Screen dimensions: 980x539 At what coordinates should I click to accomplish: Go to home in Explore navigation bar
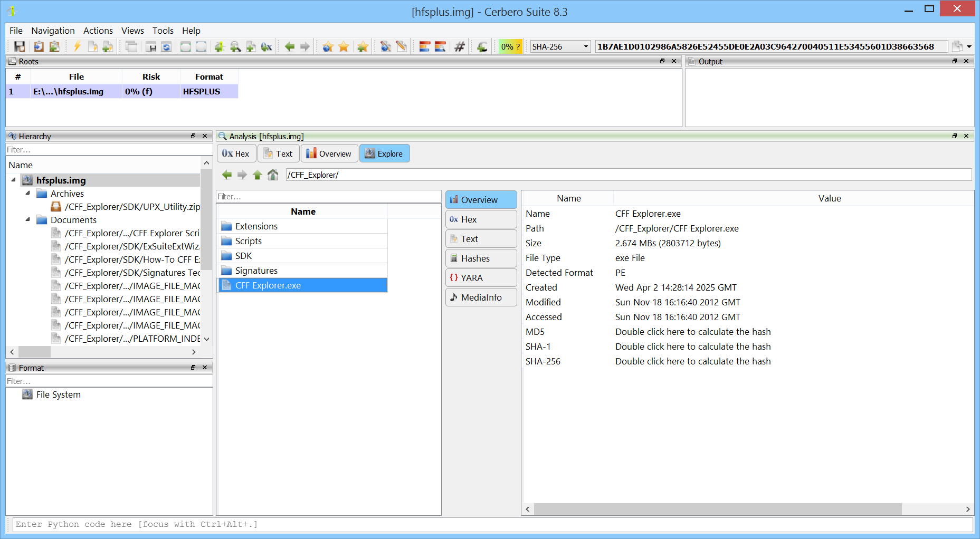[x=273, y=175]
